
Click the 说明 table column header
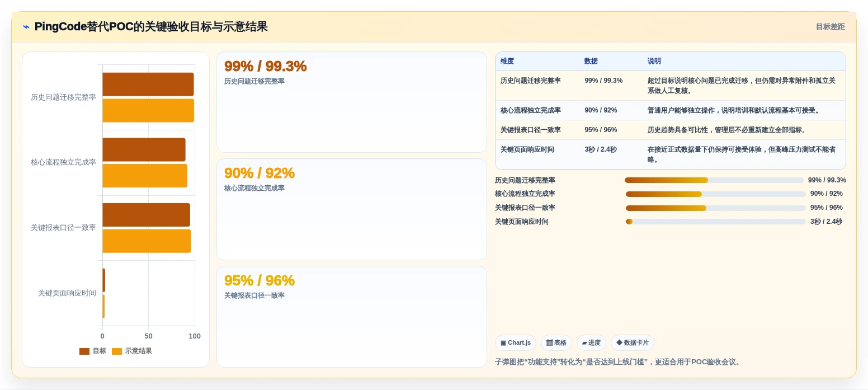pyautogui.click(x=654, y=61)
